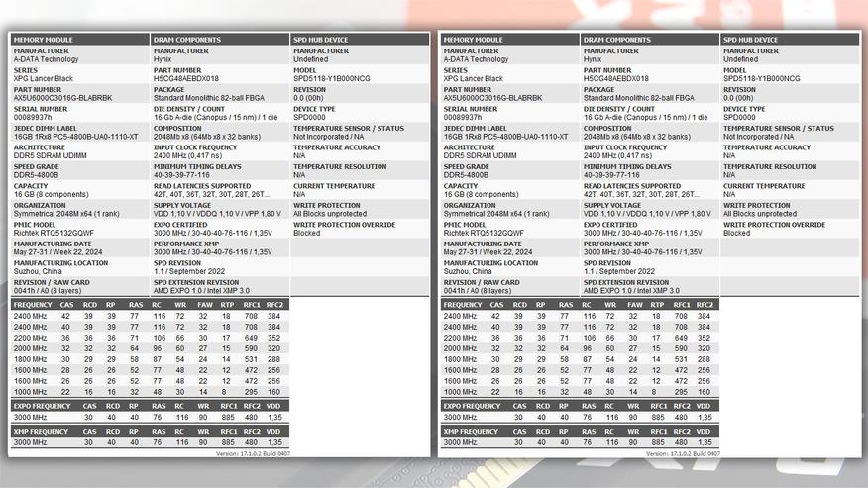
Task: Click 'Symmetrical 2048M x64 (1 rank)' in left report
Action: pyautogui.click(x=66, y=214)
